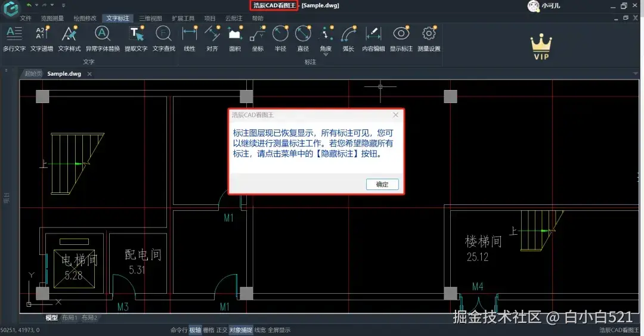
Task: Toggle the 命令行 command line
Action: click(179, 330)
